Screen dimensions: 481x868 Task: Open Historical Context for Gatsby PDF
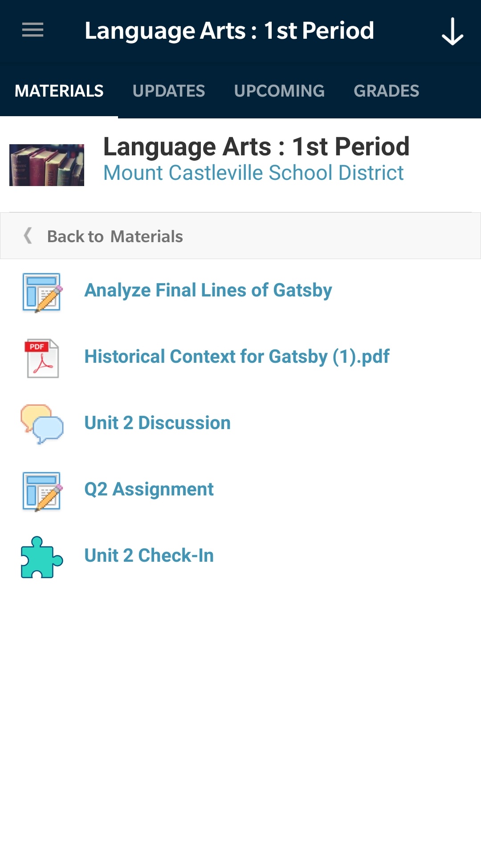click(x=236, y=357)
